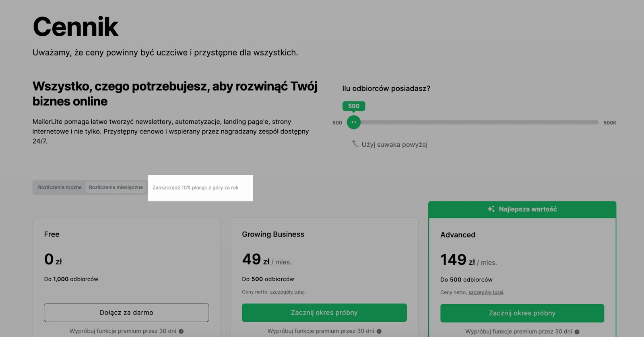The image size is (644, 337).
Task: Select Rozliczenie roczne billing option
Action: (x=60, y=187)
